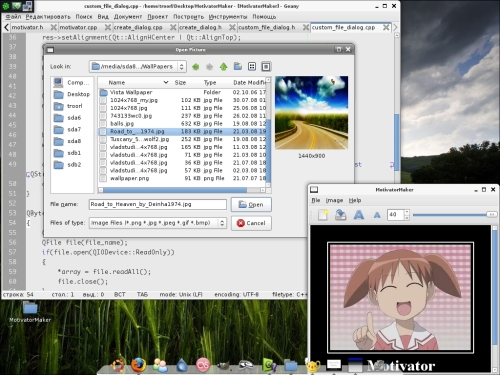
Task: Go to parent directory with green up arrow
Action: 223,67
